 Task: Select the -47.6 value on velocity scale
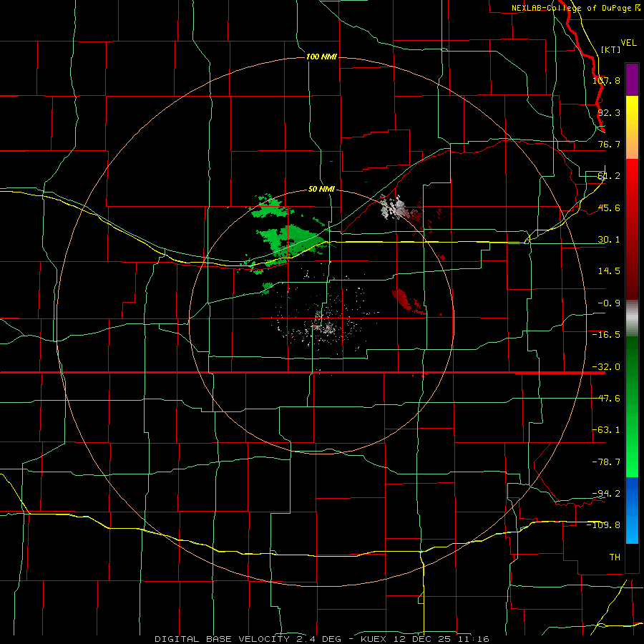pyautogui.click(x=606, y=399)
